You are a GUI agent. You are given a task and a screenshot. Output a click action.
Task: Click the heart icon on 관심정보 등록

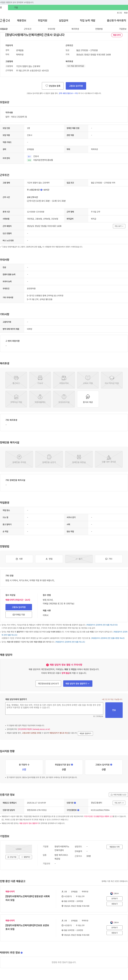point(47,86)
